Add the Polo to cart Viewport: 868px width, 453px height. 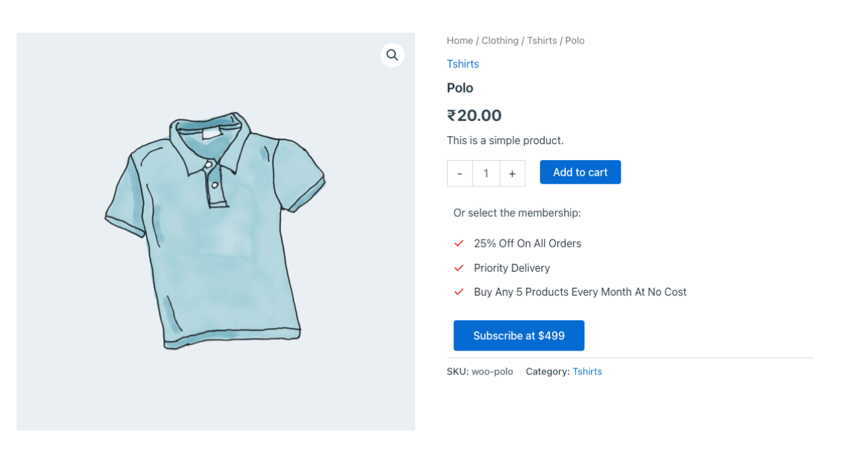(x=580, y=172)
